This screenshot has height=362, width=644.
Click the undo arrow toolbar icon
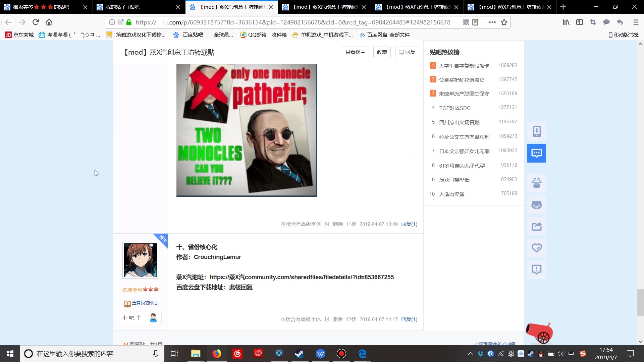620,22
